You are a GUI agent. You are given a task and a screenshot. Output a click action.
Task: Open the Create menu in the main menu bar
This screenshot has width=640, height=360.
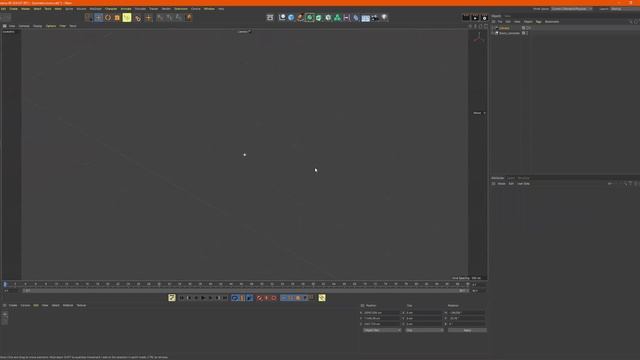point(13,9)
